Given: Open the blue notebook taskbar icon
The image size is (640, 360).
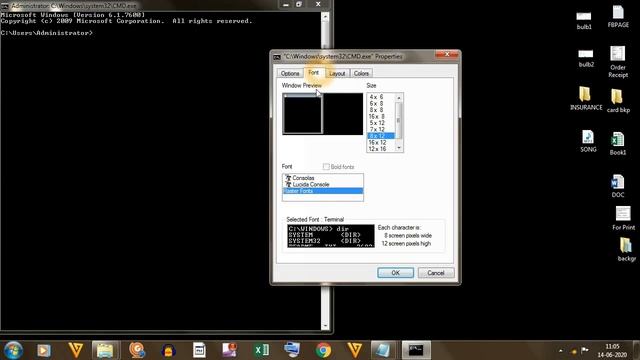Looking at the screenshot, I should click(383, 350).
